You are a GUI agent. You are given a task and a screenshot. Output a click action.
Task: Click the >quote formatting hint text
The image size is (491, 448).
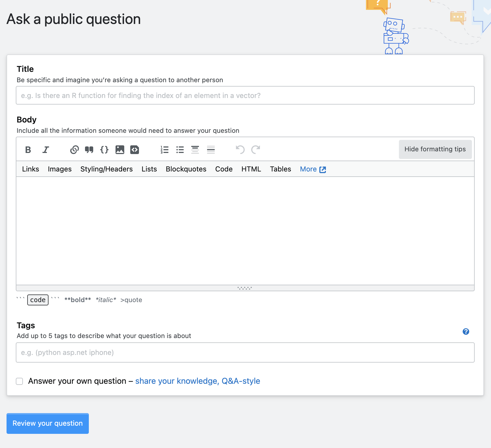(x=131, y=300)
